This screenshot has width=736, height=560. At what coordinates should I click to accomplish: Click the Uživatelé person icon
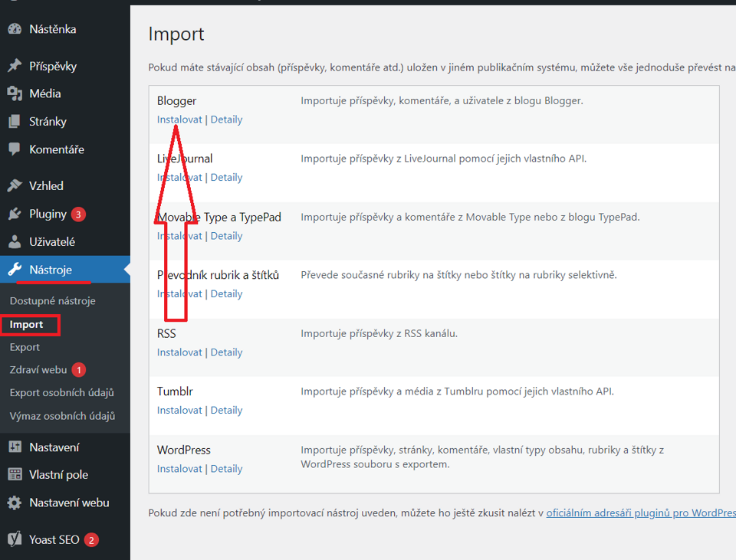pyautogui.click(x=15, y=242)
